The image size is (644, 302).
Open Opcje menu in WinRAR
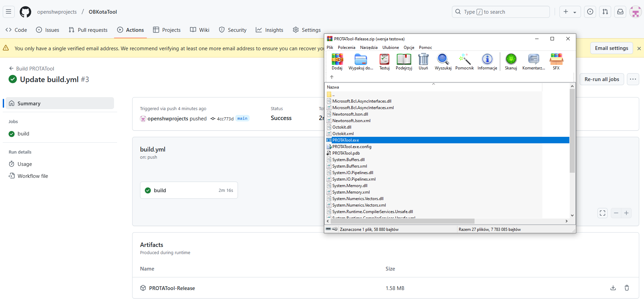tap(409, 48)
